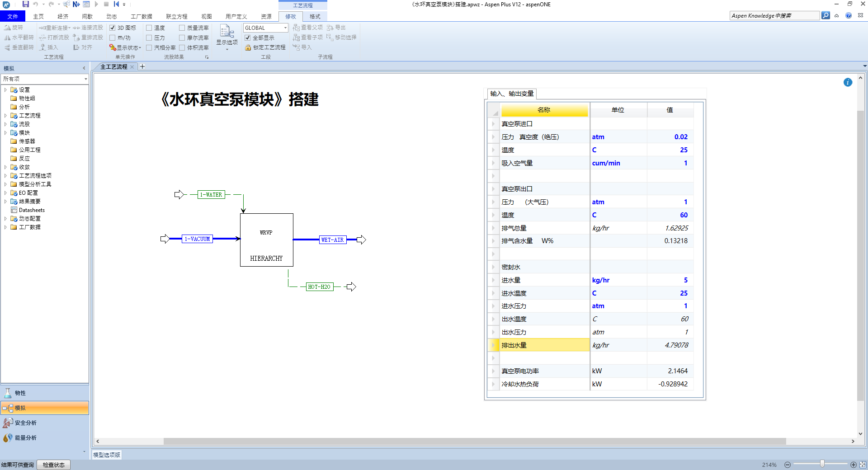Click the 能量分析 icon in the navigation pane

(x=8, y=437)
